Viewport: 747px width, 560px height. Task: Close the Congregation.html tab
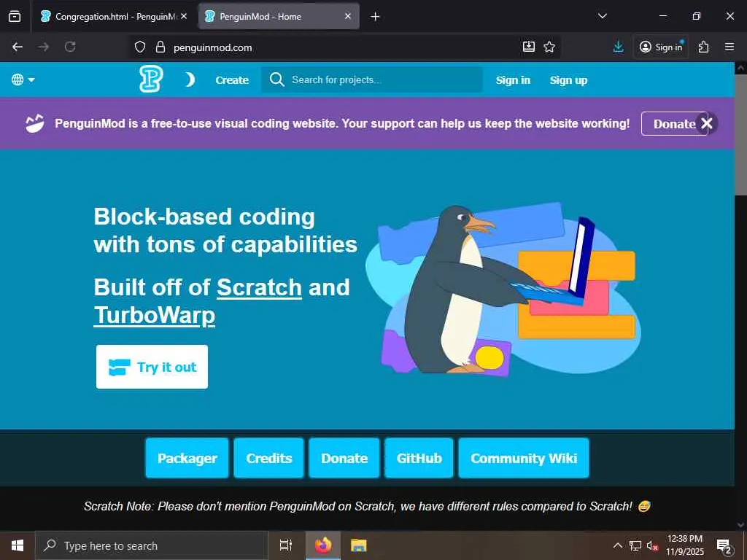(184, 16)
